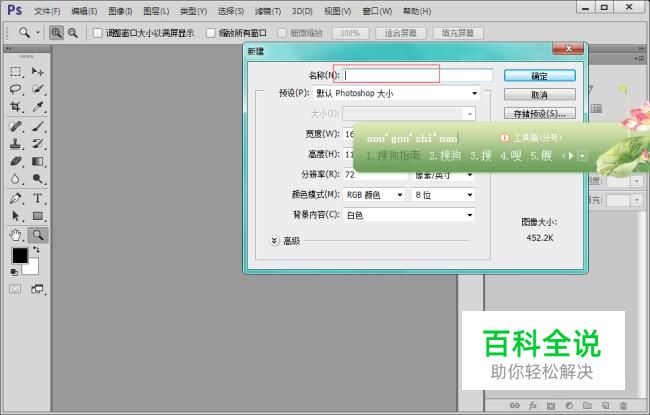Click the Save Preset button

pos(539,113)
